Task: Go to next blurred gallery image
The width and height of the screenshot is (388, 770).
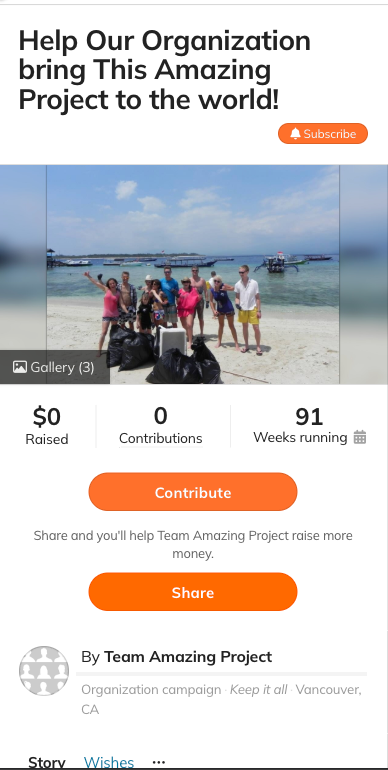Action: pyautogui.click(x=363, y=275)
